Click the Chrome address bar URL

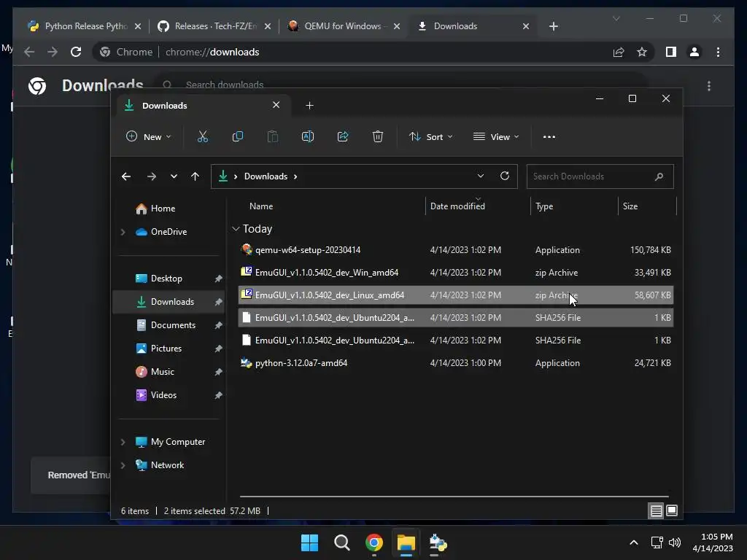click(212, 52)
